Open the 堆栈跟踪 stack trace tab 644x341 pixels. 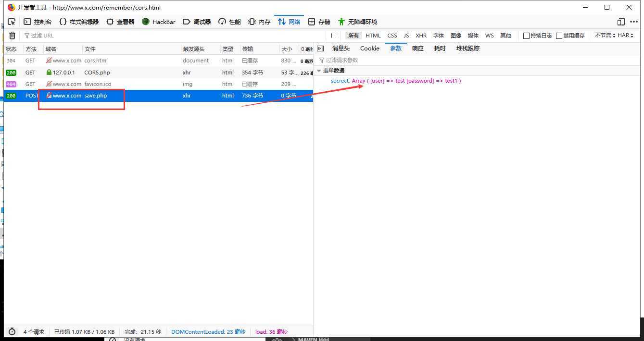pyautogui.click(x=468, y=49)
